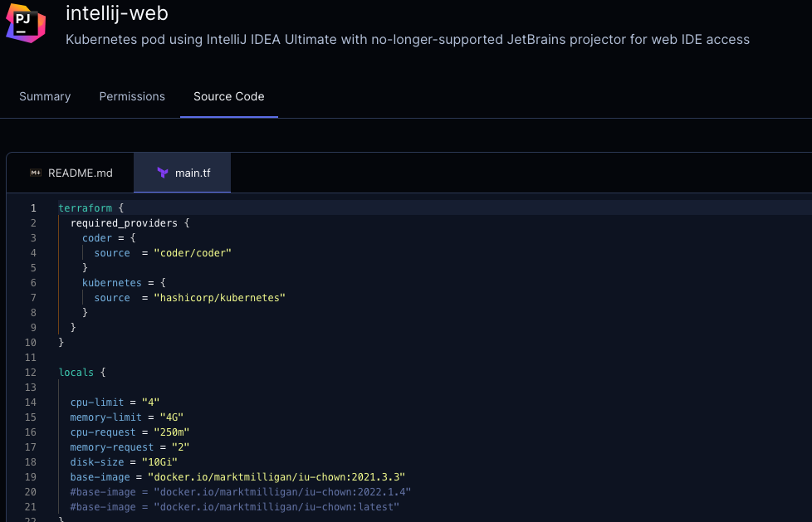The image size is (812, 522).
Task: Click the locals keyword on line 12
Action: 76,373
